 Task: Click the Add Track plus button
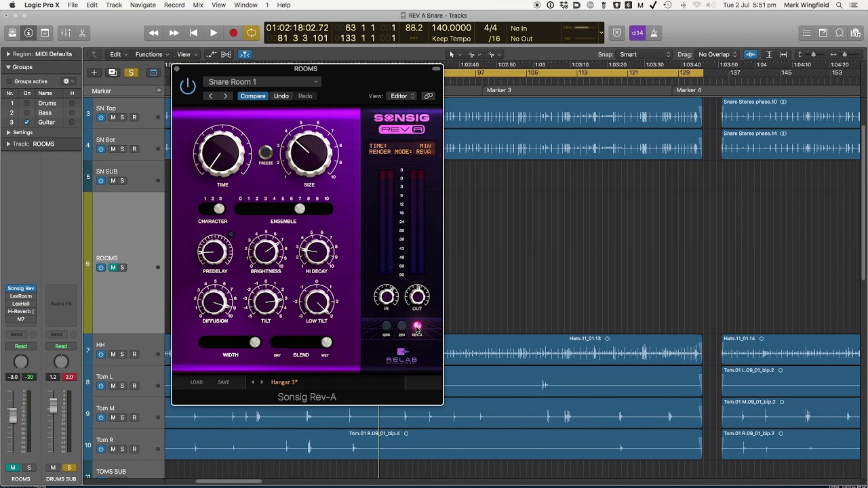coord(94,73)
